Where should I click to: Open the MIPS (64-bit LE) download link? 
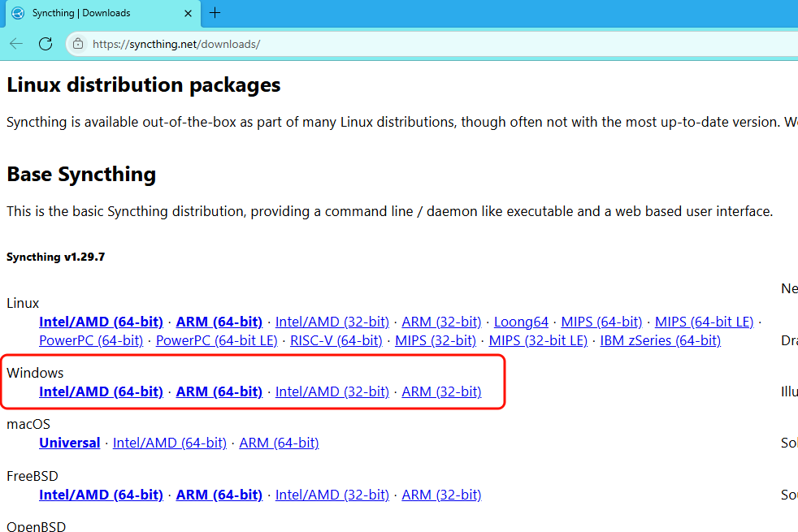[x=705, y=322]
